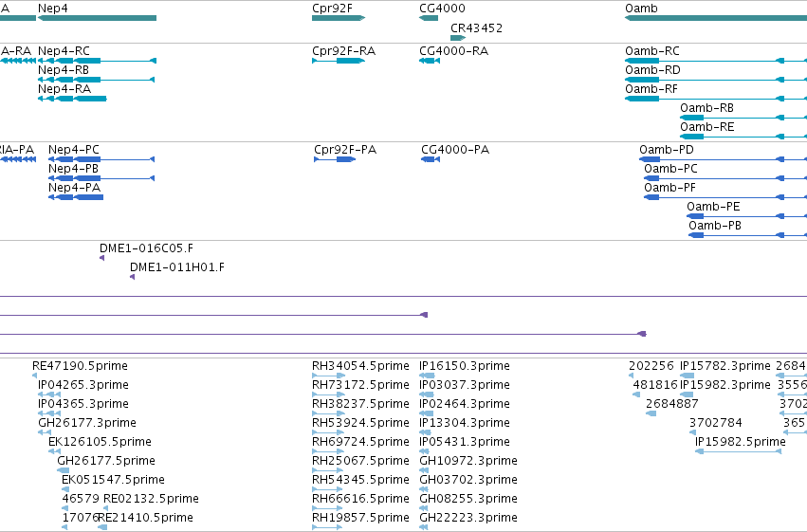Select the IP02464.3prime EST label
Image resolution: width=807 pixels, height=532 pixels.
(x=465, y=404)
